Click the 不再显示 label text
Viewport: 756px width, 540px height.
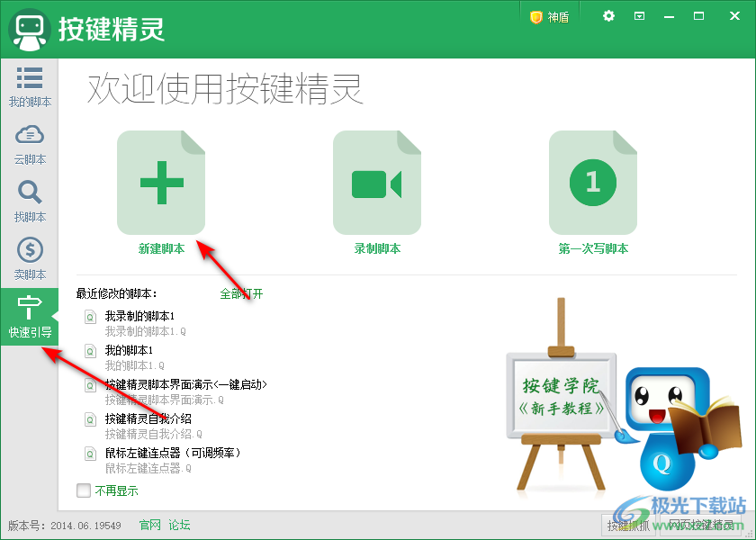pyautogui.click(x=117, y=490)
